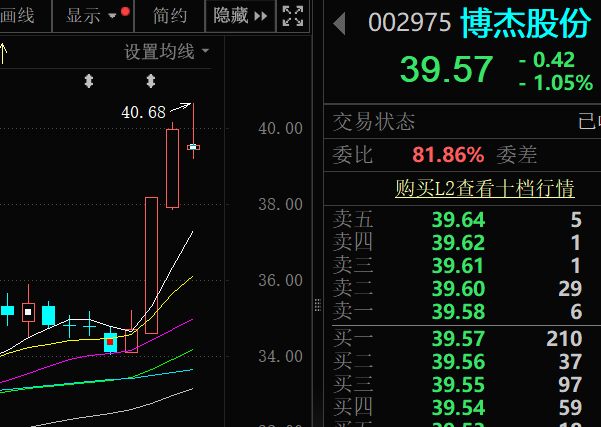The image size is (601, 427).
Task: Click the 卖二 volume 29
Action: click(x=570, y=289)
